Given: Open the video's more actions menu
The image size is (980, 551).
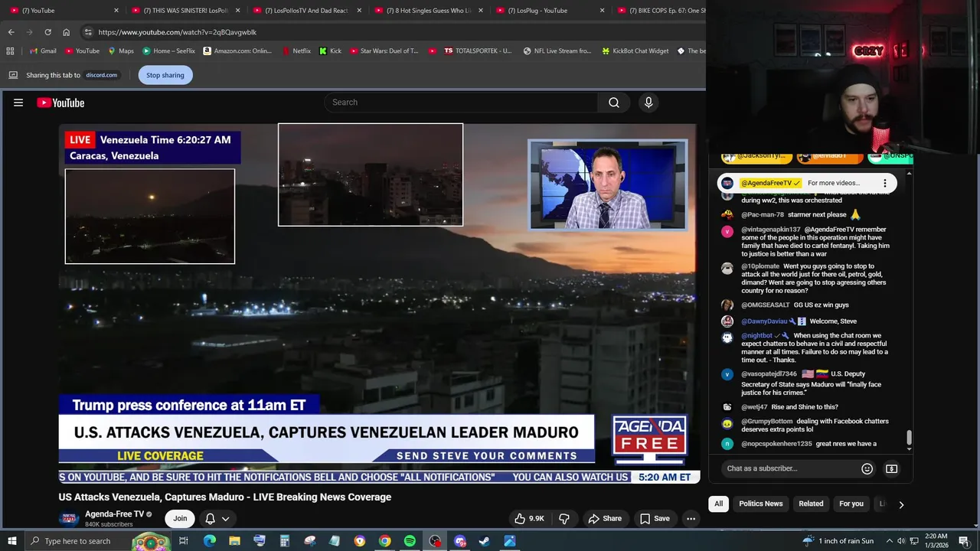Looking at the screenshot, I should pos(691,518).
